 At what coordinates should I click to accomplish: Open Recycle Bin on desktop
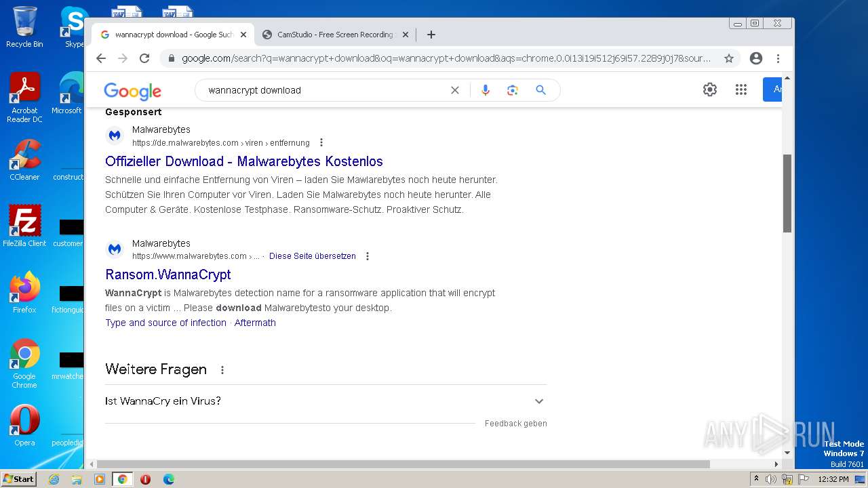coord(24,27)
